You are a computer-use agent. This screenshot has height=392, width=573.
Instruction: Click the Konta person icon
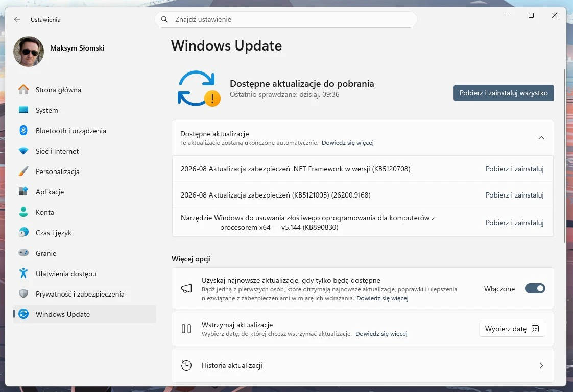click(x=23, y=212)
